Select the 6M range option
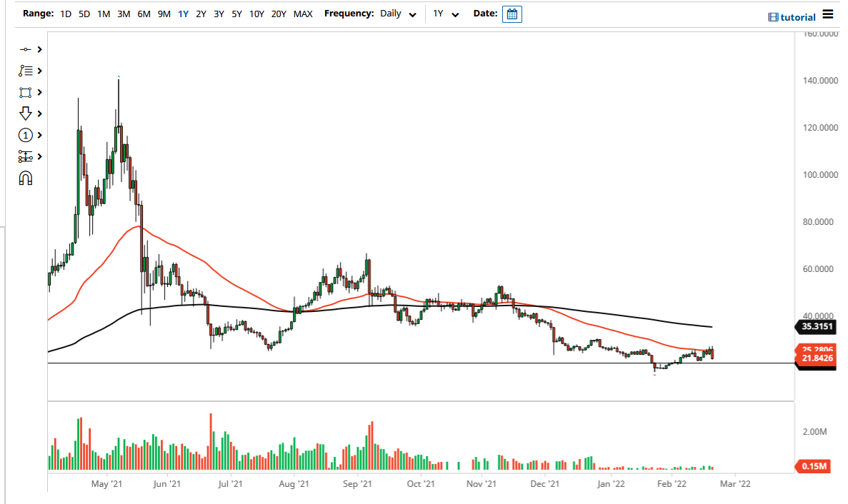The image size is (848, 504). pos(144,14)
